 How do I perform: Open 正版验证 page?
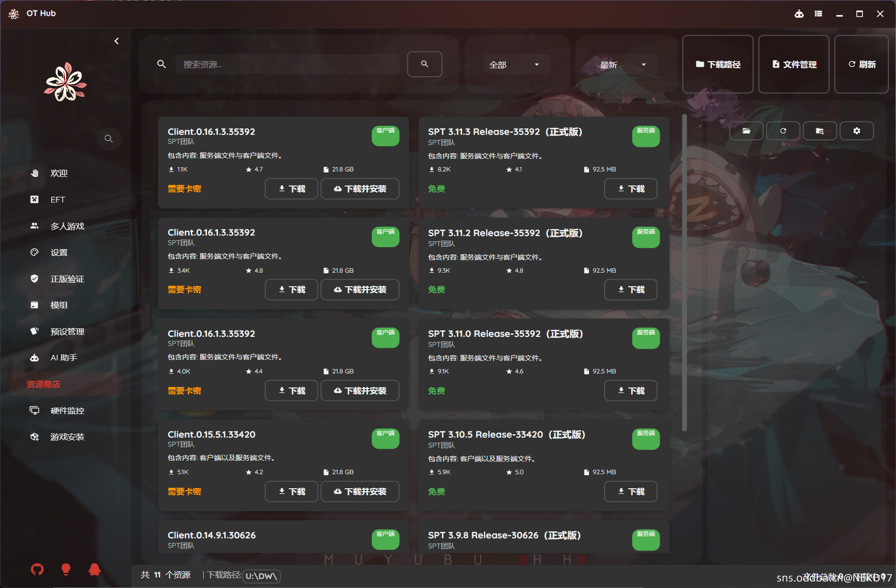[66, 279]
